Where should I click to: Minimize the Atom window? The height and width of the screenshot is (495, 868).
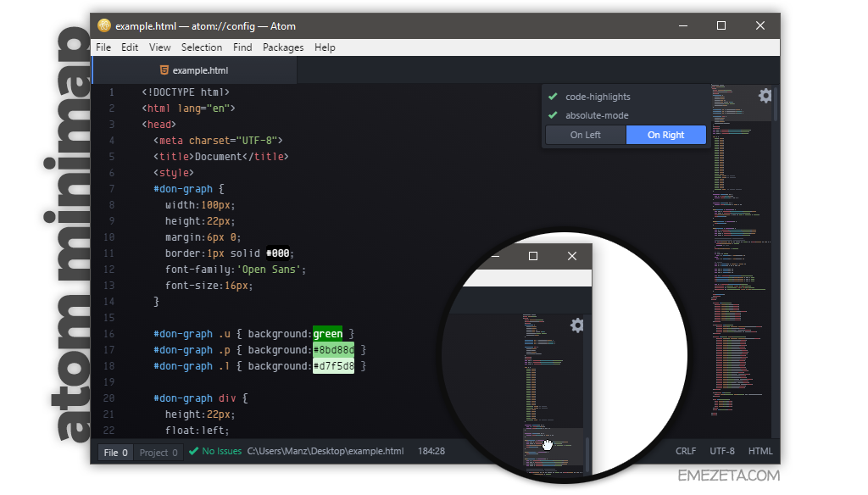click(683, 25)
